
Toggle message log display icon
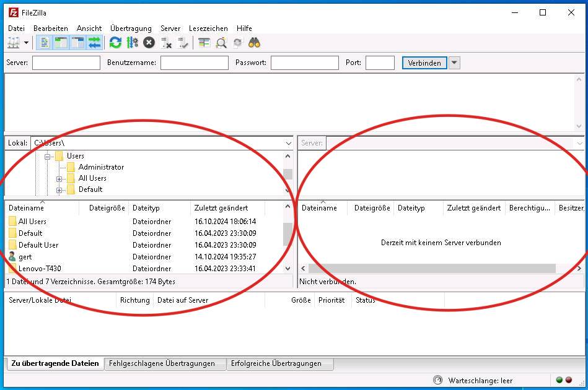(44, 43)
